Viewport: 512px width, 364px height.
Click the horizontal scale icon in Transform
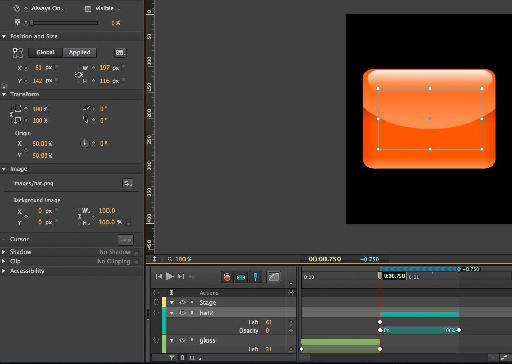point(17,108)
